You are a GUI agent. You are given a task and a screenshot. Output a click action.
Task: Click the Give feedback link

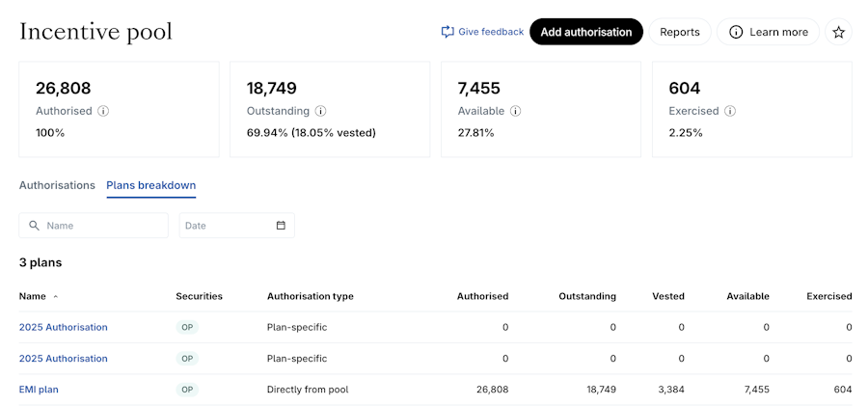(x=490, y=32)
